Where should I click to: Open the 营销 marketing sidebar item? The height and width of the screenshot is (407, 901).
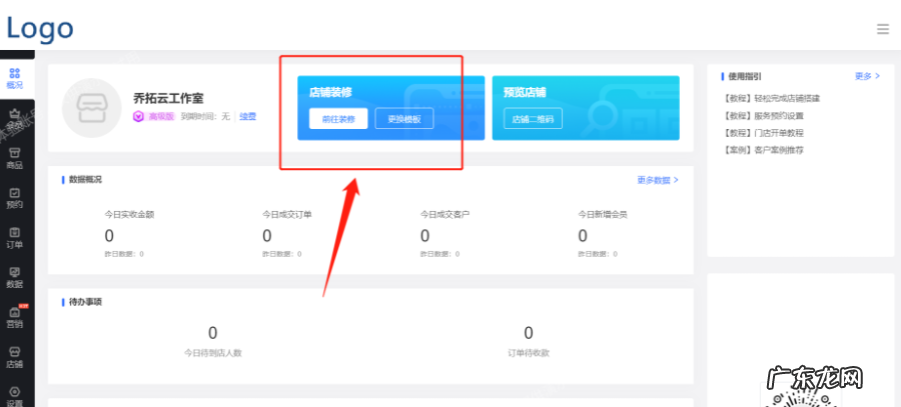(x=15, y=317)
